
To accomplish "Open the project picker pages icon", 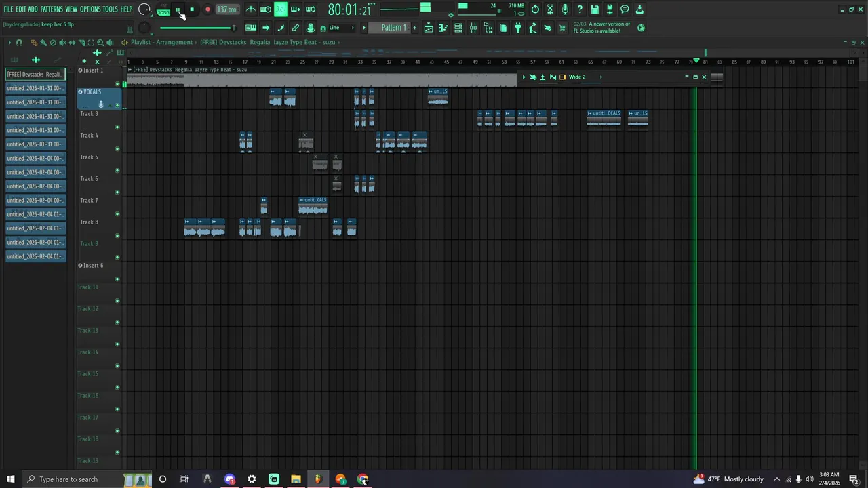I will 503,28.
